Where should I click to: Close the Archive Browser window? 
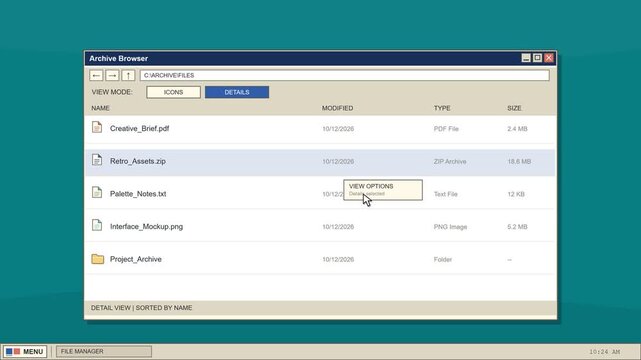pos(549,58)
